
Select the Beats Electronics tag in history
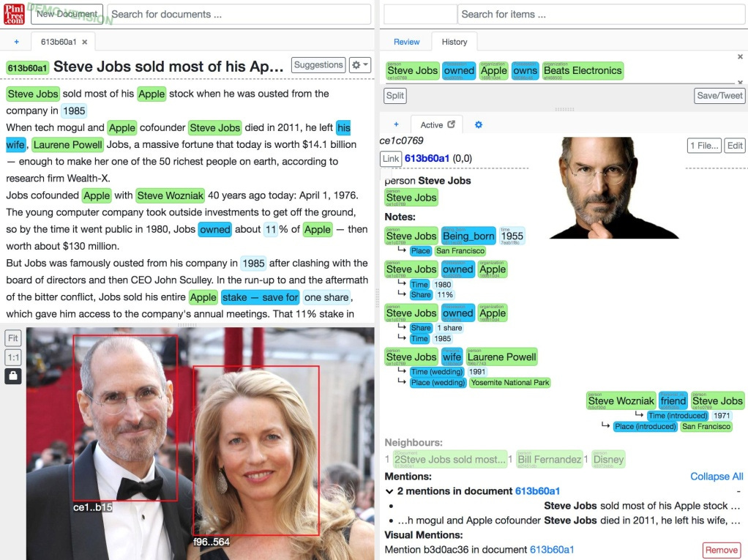[583, 70]
